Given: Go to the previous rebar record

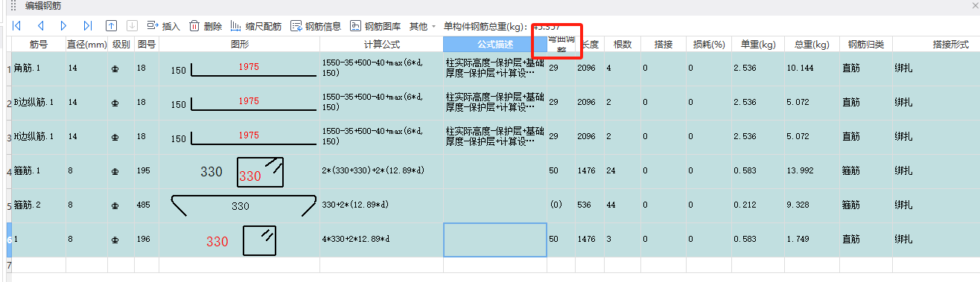Looking at the screenshot, I should [41, 26].
